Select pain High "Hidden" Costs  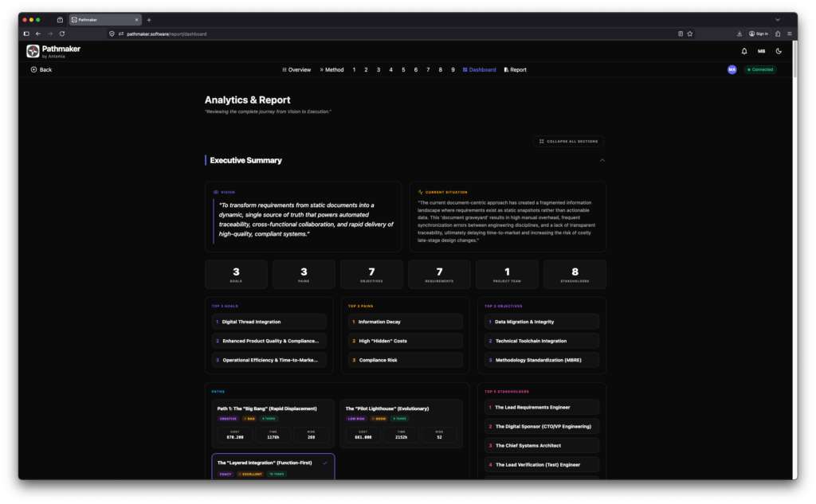click(406, 342)
